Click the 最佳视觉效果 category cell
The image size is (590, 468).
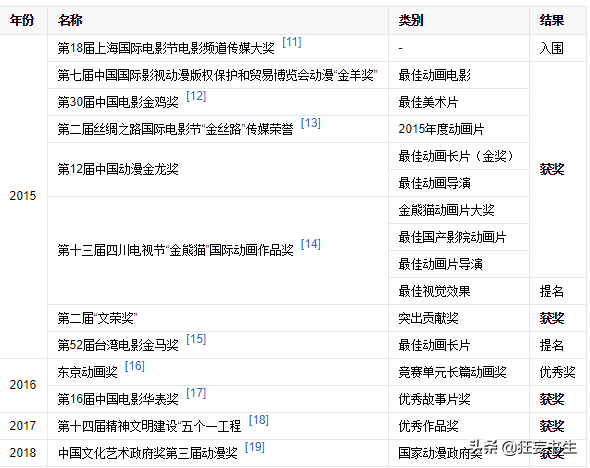pyautogui.click(x=459, y=291)
